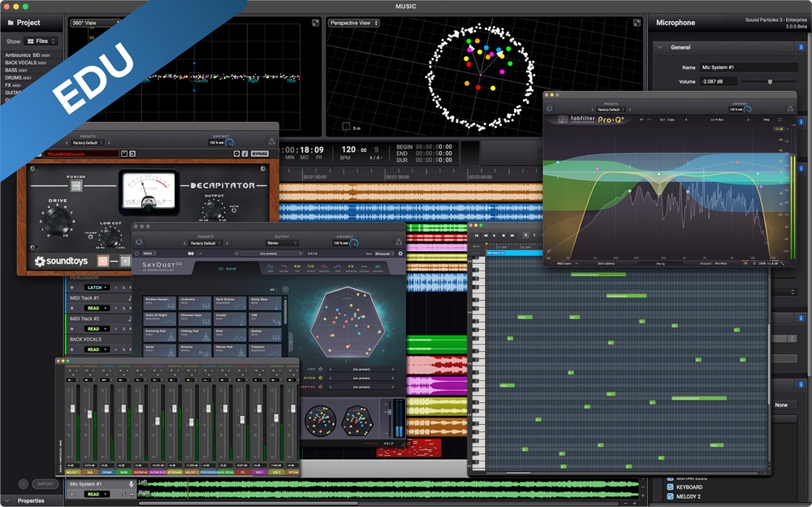The height and width of the screenshot is (507, 812).
Task: Click the save preset icon in Decapitator
Action: click(124, 154)
